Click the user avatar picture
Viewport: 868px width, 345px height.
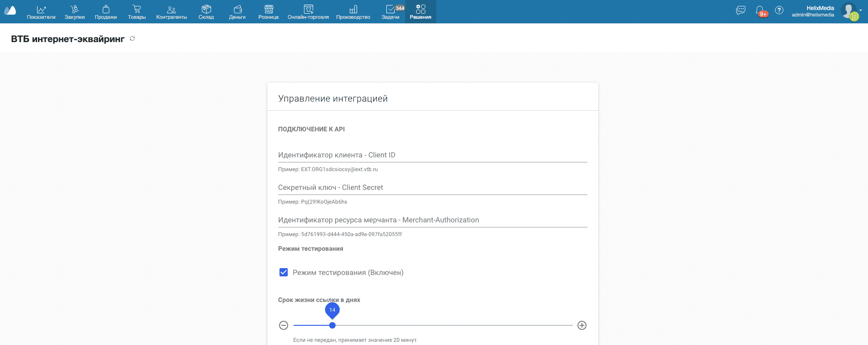[850, 11]
